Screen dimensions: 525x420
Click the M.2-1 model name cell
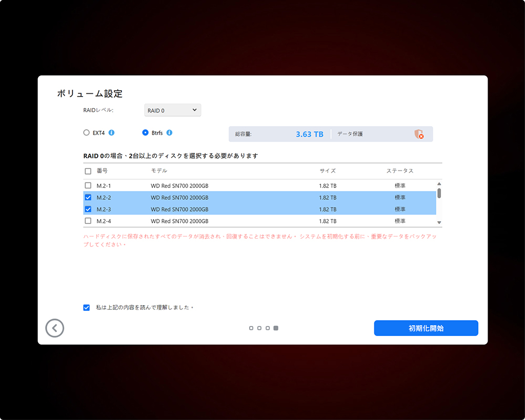click(179, 185)
